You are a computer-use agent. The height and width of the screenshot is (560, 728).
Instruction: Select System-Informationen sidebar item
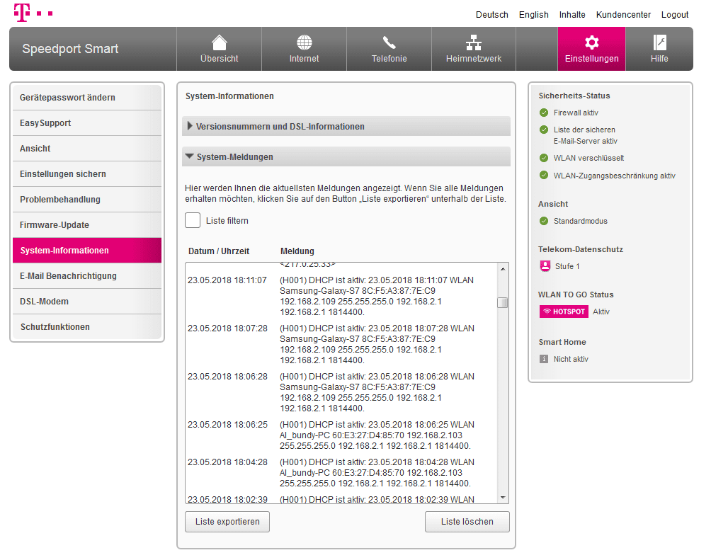pyautogui.click(x=87, y=251)
